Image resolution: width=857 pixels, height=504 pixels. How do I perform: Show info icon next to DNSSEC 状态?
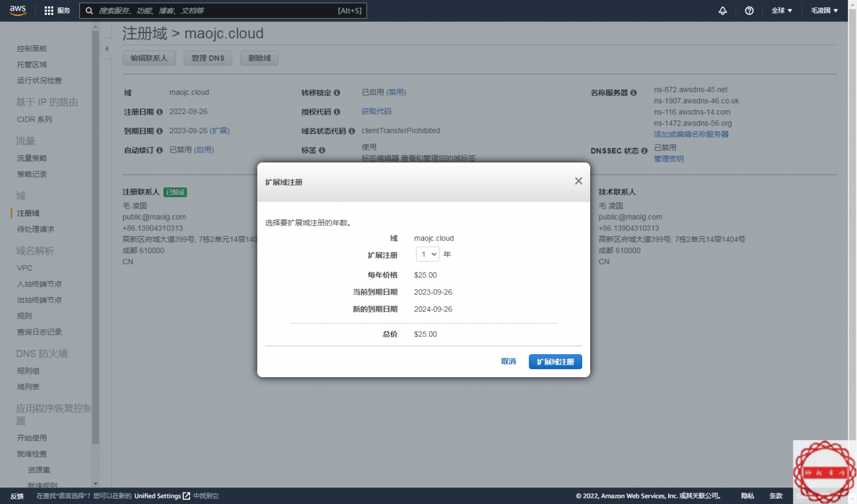[x=644, y=151]
